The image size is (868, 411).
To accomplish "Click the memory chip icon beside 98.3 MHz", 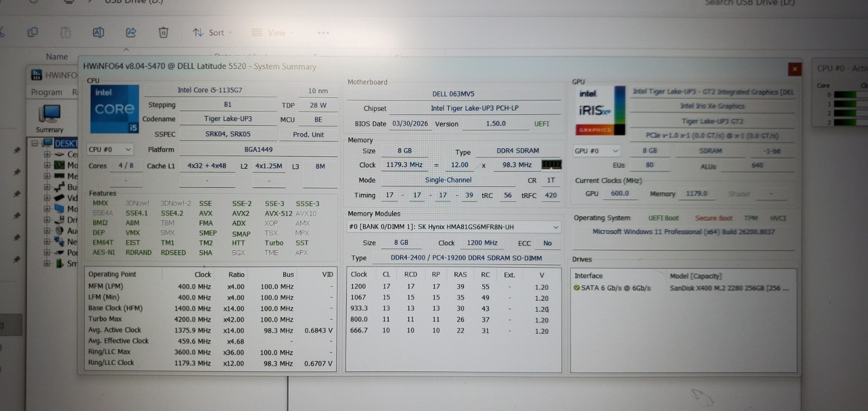I will click(551, 165).
